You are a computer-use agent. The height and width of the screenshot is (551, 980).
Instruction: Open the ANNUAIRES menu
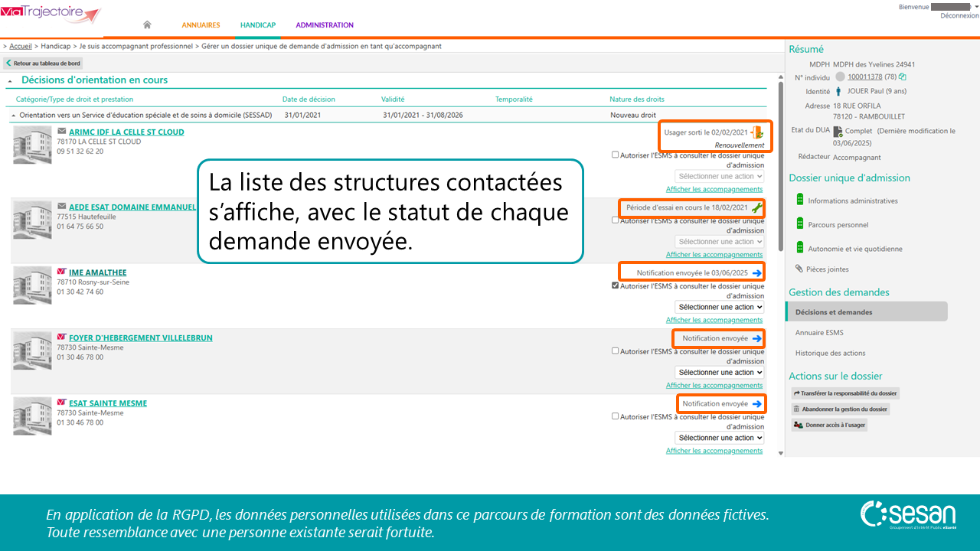(x=201, y=25)
